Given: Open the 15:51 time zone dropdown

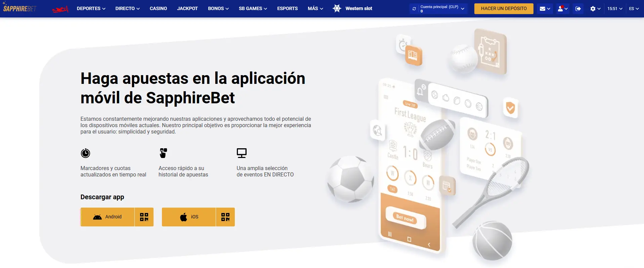Looking at the screenshot, I should 615,9.
